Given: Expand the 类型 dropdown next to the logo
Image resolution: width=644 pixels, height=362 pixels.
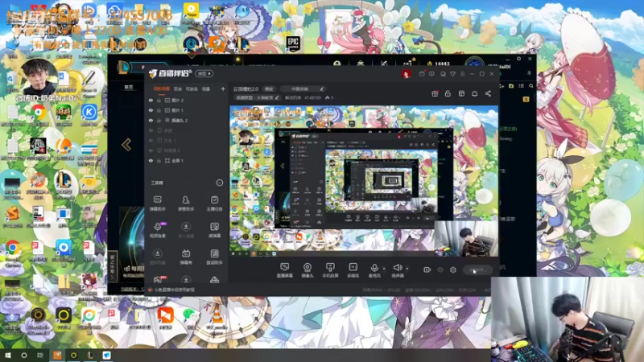Looking at the screenshot, I should coord(204,73).
